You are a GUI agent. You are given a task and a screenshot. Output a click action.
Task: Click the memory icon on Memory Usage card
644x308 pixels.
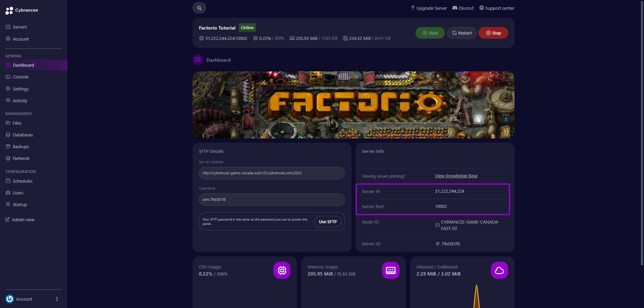390,270
